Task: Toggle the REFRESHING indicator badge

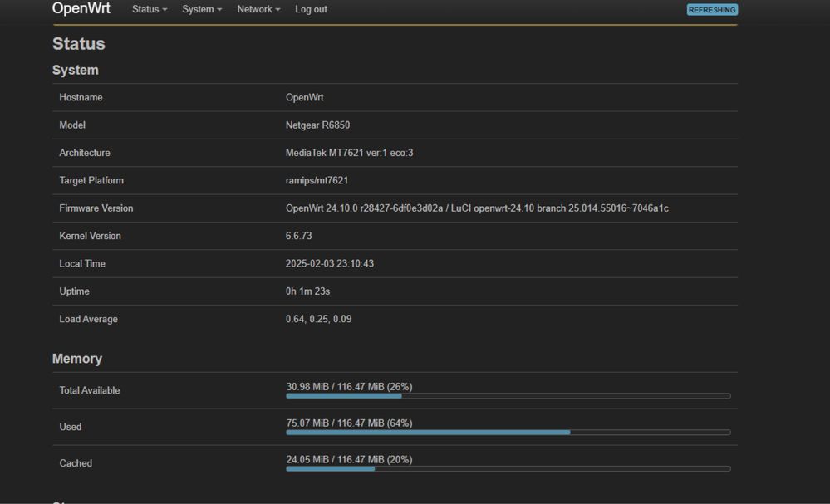Action: pyautogui.click(x=712, y=9)
